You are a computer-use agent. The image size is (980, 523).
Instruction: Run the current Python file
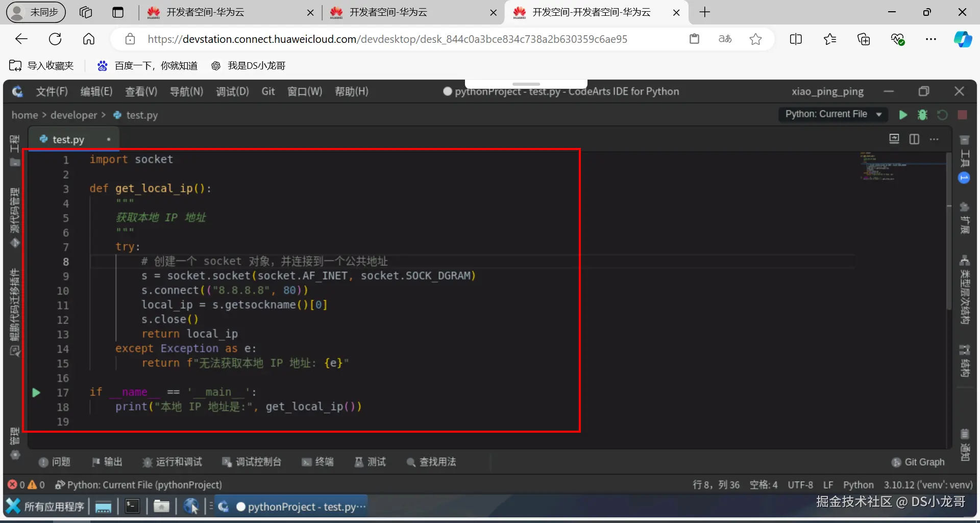click(903, 115)
